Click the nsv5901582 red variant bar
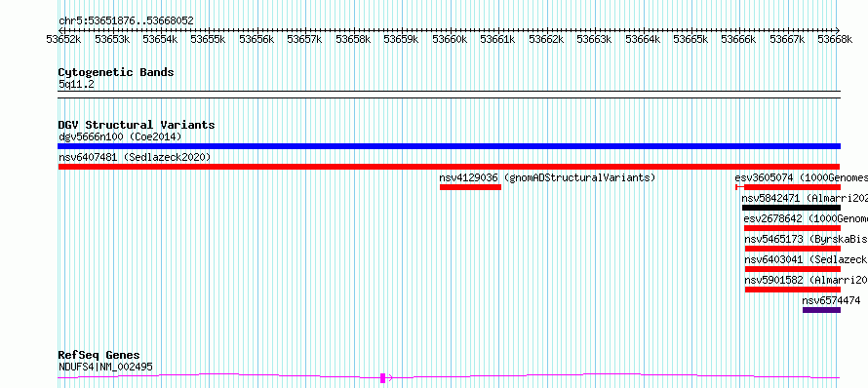Screen dimensions: 868x388 point(793,290)
